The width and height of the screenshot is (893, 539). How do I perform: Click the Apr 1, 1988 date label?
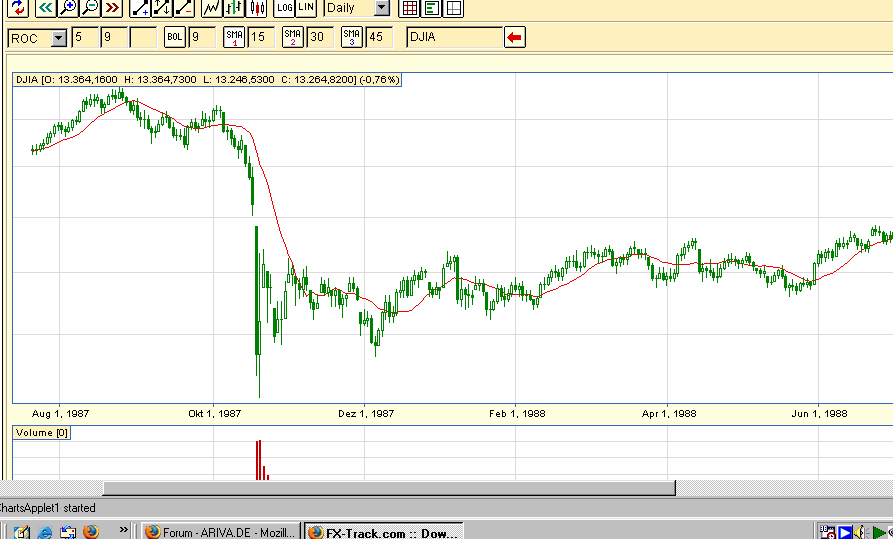[x=669, y=414]
